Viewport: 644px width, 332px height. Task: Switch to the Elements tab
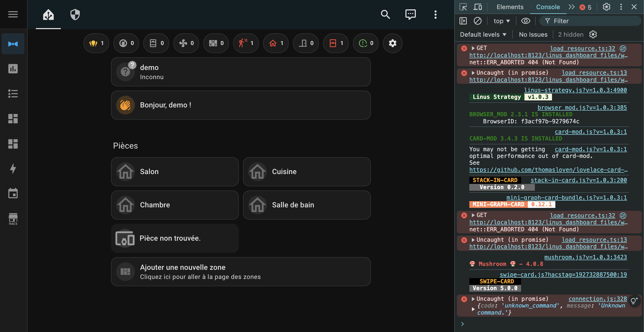(510, 7)
